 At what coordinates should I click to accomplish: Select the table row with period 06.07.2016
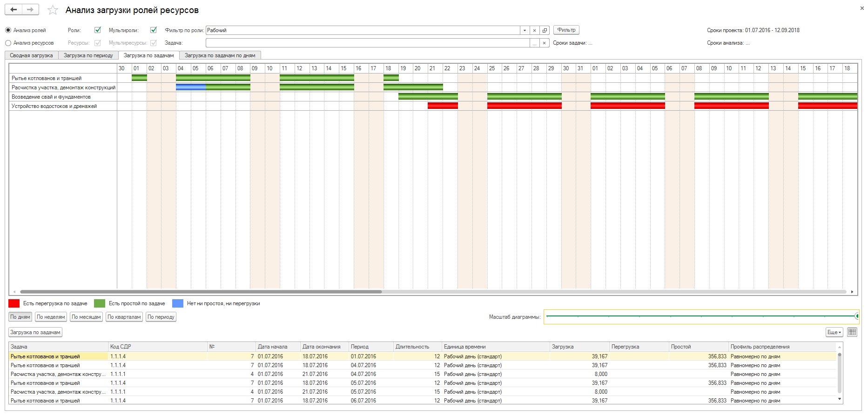tap(423, 401)
